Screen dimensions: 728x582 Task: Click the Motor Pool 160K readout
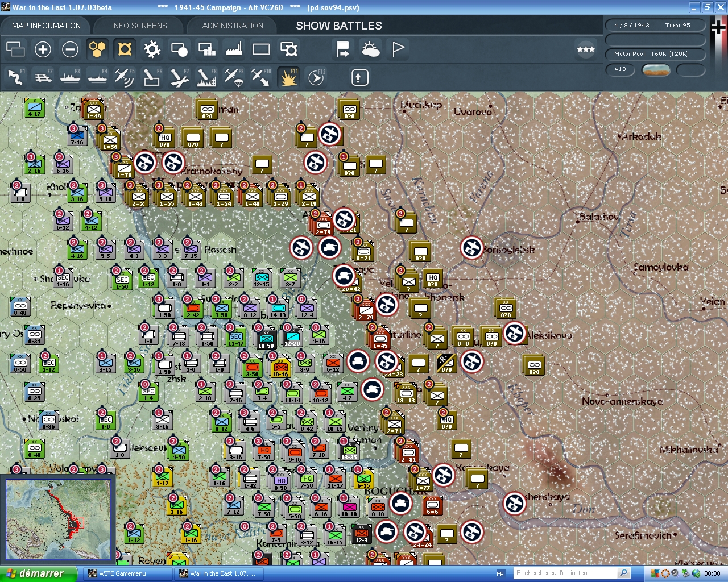tap(656, 54)
